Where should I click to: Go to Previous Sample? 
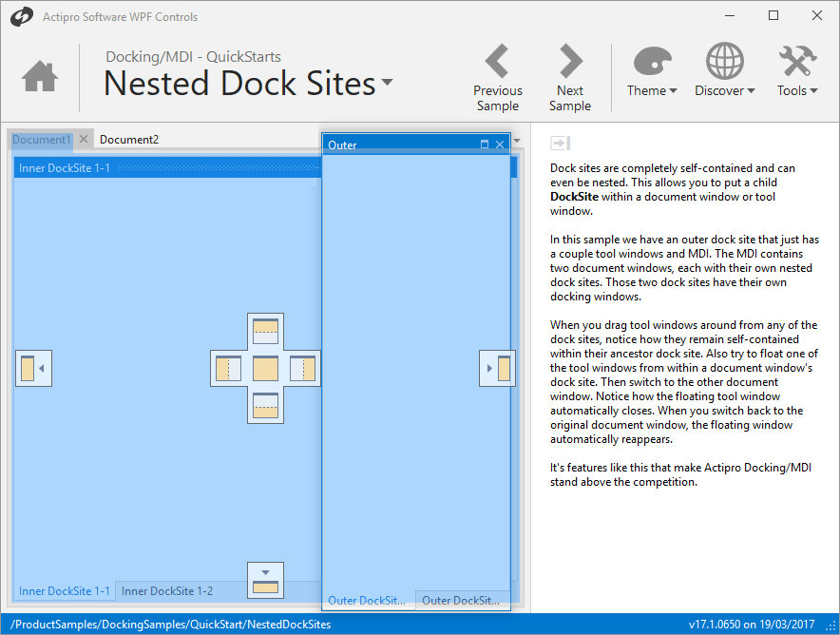pyautogui.click(x=498, y=78)
